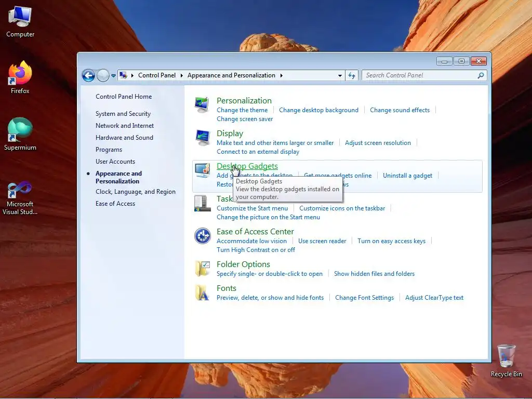Image resolution: width=532 pixels, height=399 pixels.
Task: Click the refresh button next to address bar
Action: tap(352, 75)
